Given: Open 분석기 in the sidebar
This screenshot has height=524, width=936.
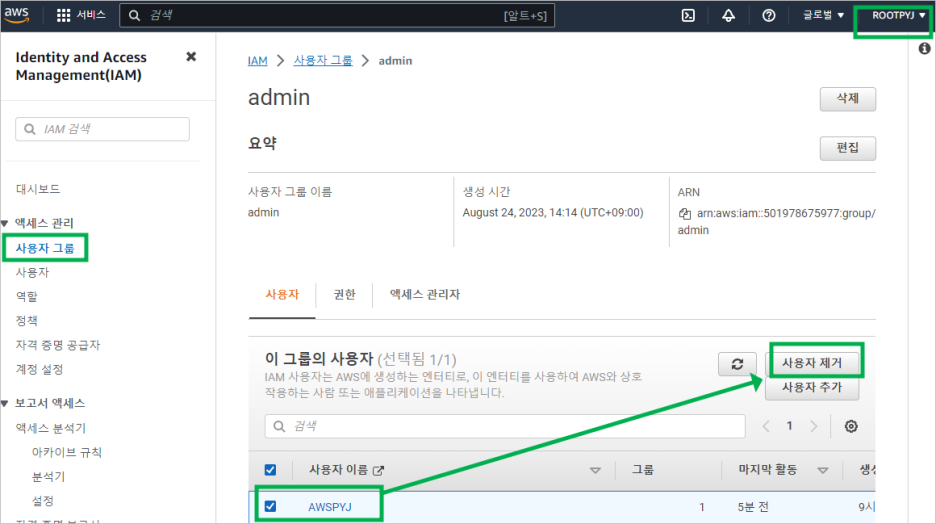Looking at the screenshot, I should click(48, 477).
